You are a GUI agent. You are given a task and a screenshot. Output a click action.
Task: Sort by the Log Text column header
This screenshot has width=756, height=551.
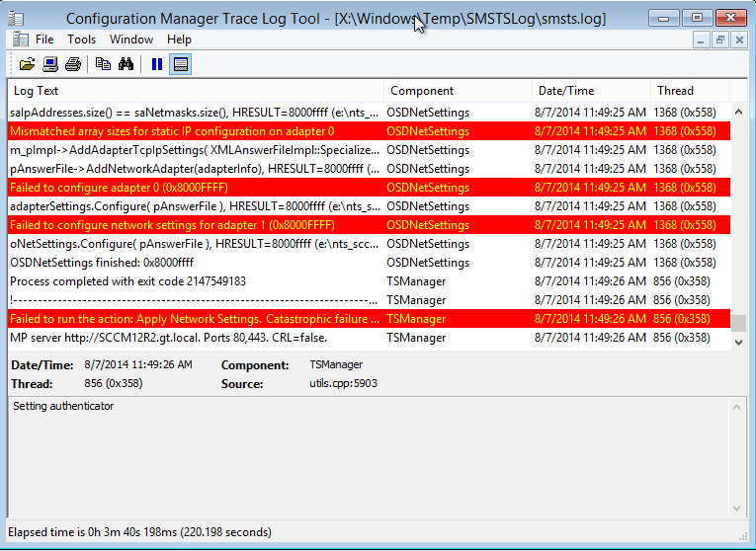pyautogui.click(x=196, y=91)
